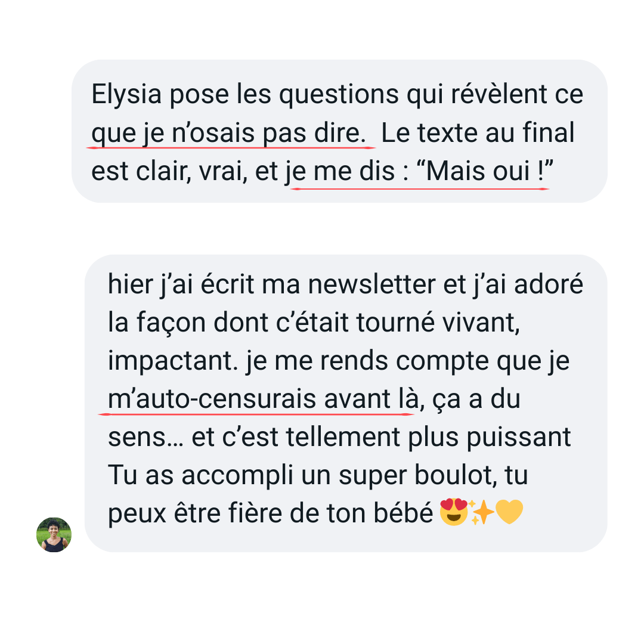This screenshot has height=644, width=644.
Task: Click the sparkles emoji
Action: coord(481,512)
